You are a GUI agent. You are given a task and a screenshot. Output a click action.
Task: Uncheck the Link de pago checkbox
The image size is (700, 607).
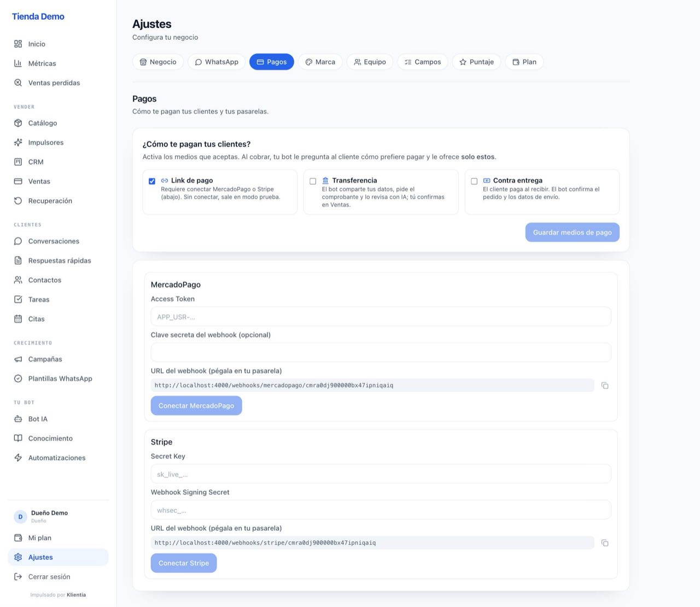coord(152,181)
